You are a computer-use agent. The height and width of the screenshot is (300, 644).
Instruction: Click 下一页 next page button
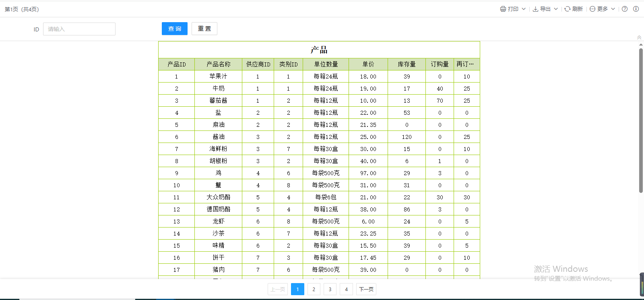(x=366, y=289)
